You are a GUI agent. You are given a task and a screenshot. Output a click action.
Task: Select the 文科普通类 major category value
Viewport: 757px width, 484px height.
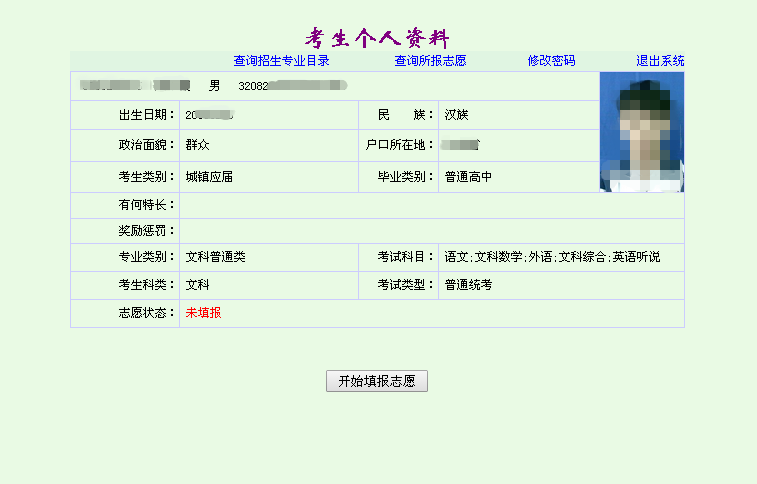pos(215,257)
